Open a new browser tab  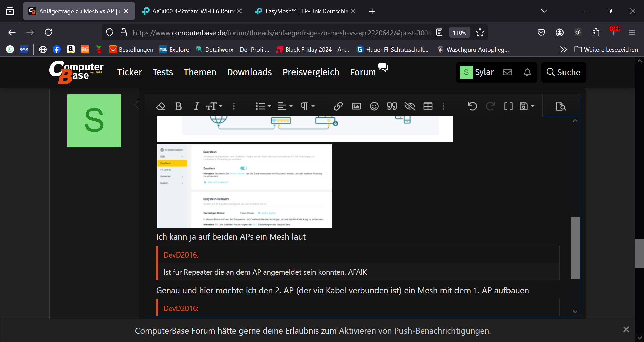(372, 11)
